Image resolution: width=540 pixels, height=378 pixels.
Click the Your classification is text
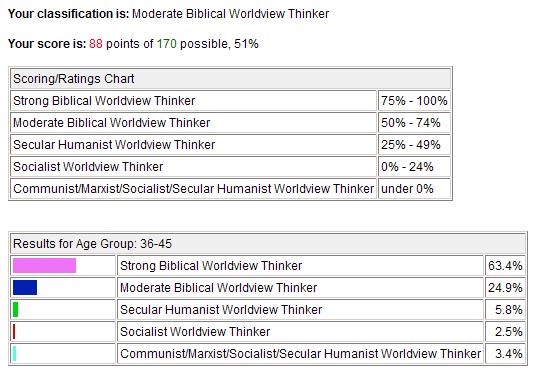tap(68, 14)
